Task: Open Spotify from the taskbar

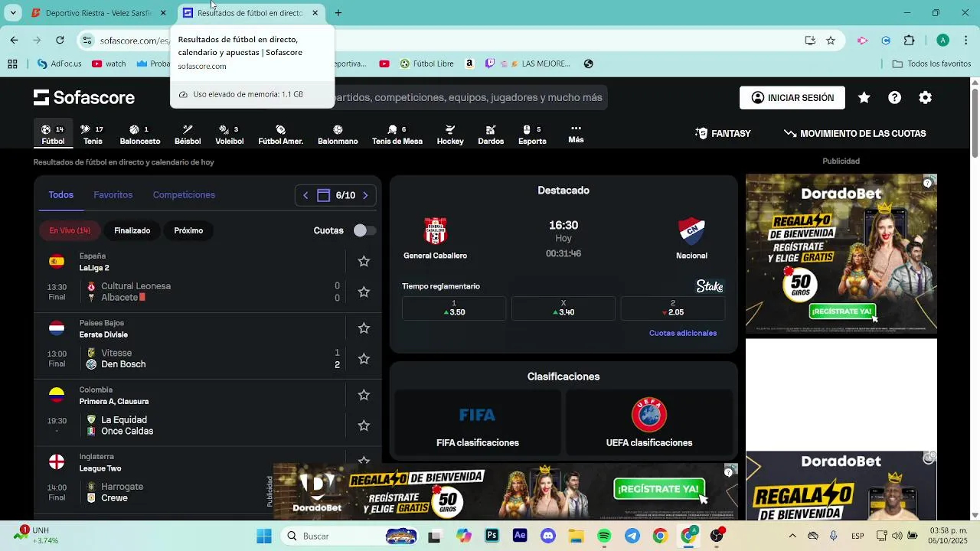Action: pyautogui.click(x=604, y=536)
